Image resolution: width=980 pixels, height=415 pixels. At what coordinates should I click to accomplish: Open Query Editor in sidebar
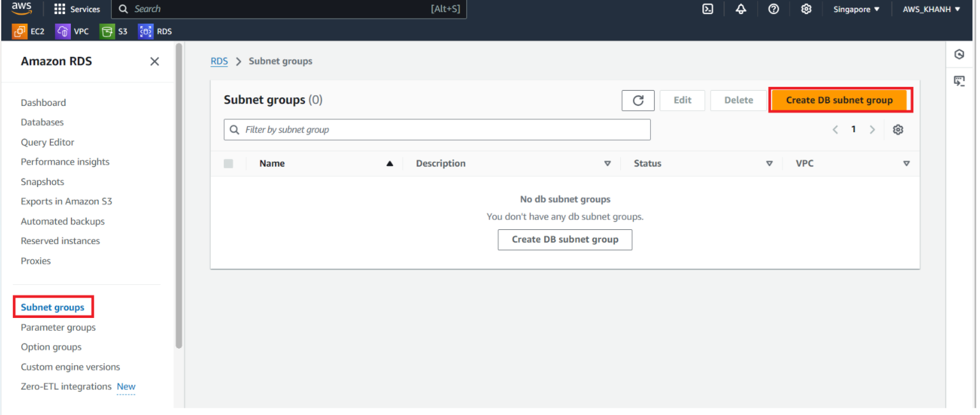pos(48,142)
